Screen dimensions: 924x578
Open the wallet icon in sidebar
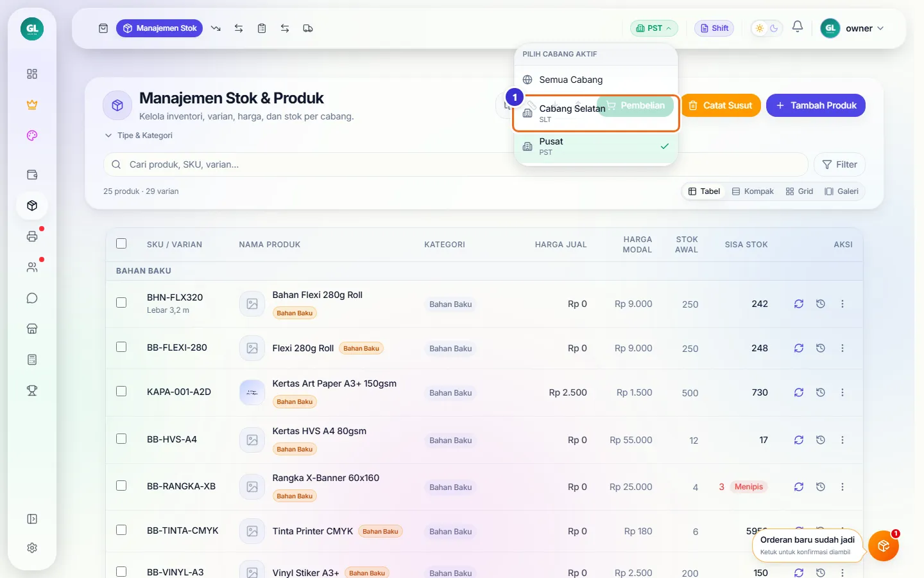(32, 175)
